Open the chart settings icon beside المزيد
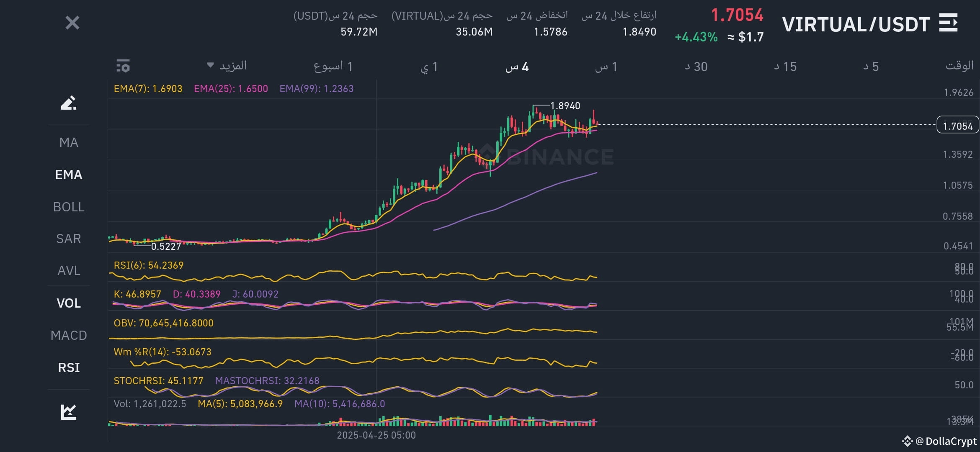This screenshot has width=980, height=452. [x=123, y=66]
